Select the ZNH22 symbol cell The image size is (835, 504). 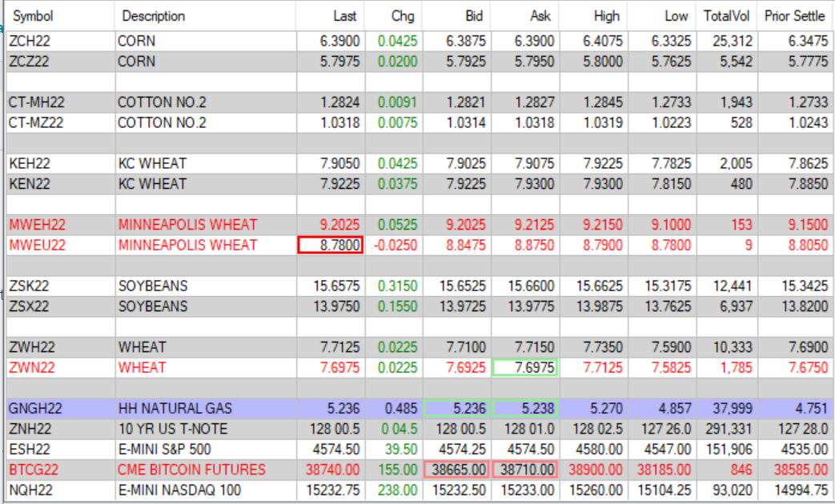tap(61, 429)
